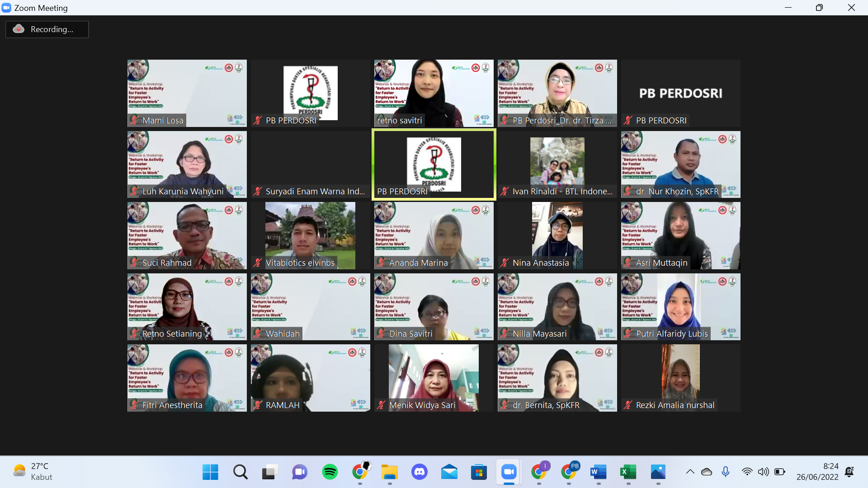Viewport: 868px width, 488px height.
Task: Open File Explorer taskbar icon
Action: point(389,472)
